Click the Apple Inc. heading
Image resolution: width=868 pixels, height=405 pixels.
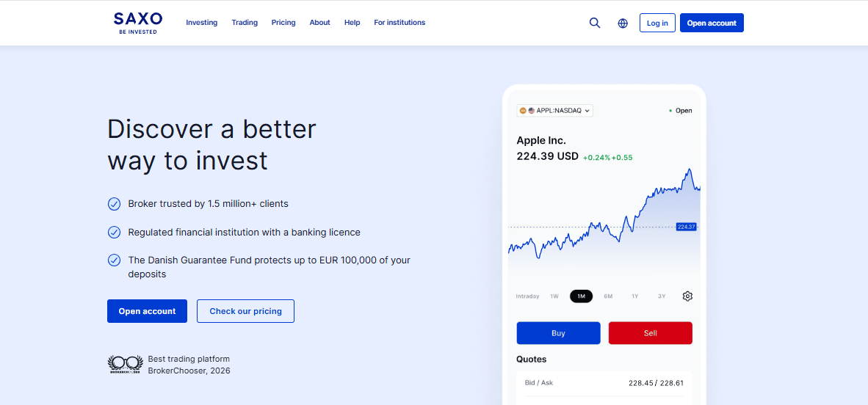click(x=541, y=141)
